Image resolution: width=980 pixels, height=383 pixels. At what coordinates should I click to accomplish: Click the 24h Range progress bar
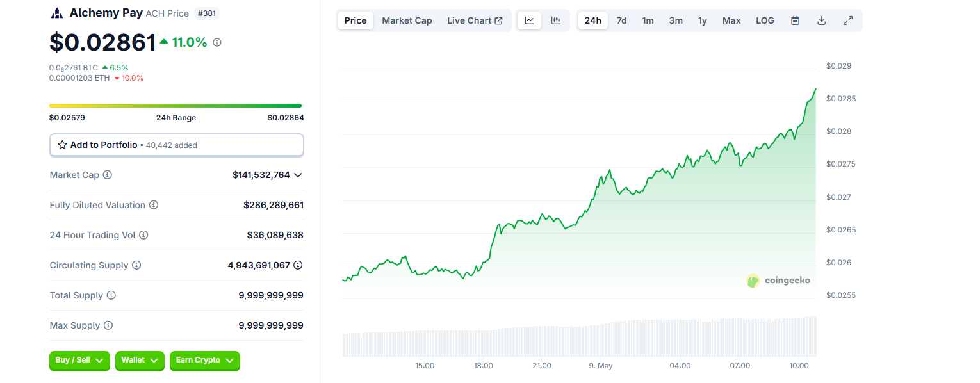176,106
